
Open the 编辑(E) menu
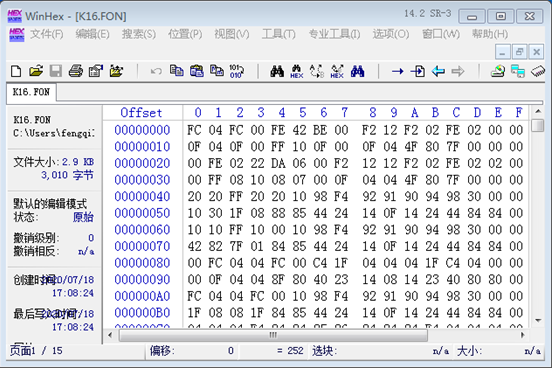click(x=92, y=34)
